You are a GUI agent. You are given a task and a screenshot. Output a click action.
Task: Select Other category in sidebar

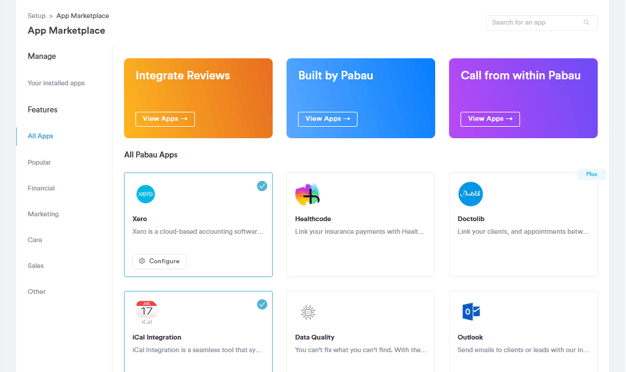[37, 292]
